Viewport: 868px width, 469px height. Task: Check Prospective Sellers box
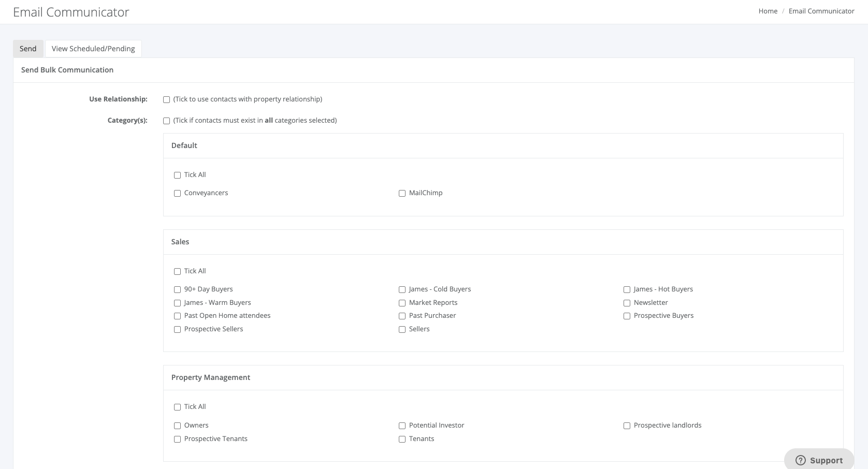[x=177, y=329]
